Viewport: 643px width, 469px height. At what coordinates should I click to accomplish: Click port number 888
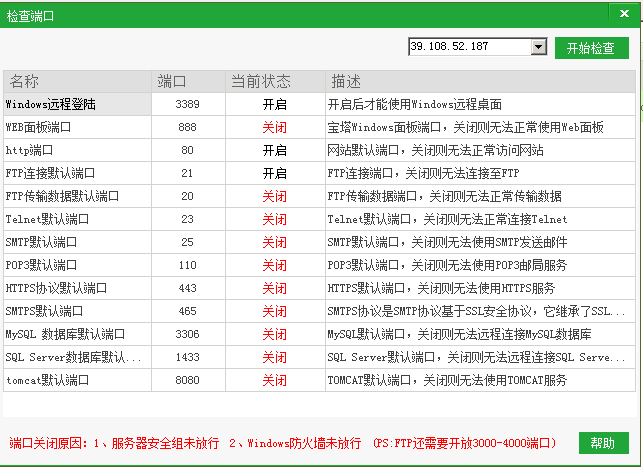[187, 127]
